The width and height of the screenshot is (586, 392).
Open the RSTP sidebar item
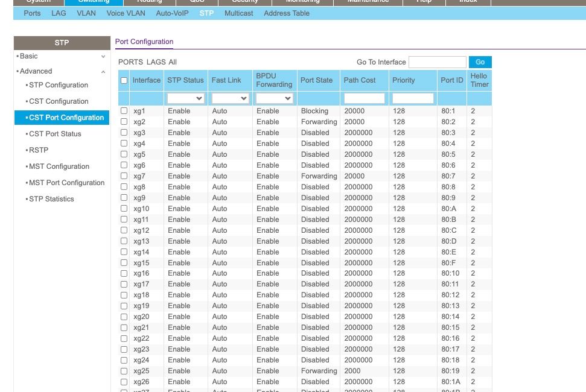pos(39,150)
